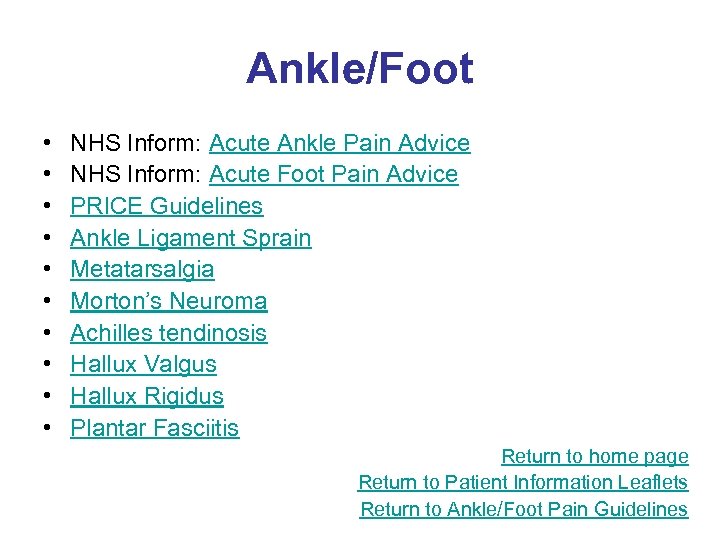Screen dimensions: 720x540
Task: Click the NHS Inform label before Foot Pain
Action: click(x=136, y=175)
